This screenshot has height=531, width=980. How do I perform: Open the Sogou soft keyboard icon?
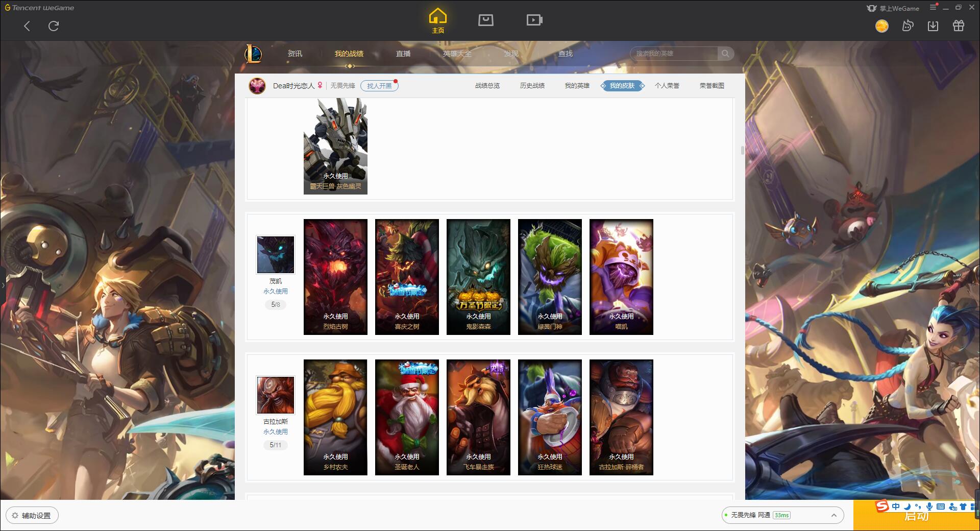(941, 506)
